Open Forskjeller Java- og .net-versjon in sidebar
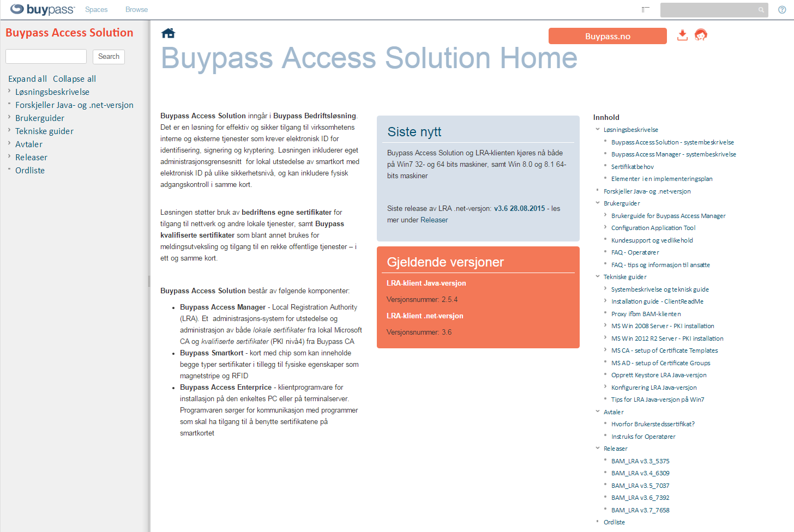 [x=74, y=105]
